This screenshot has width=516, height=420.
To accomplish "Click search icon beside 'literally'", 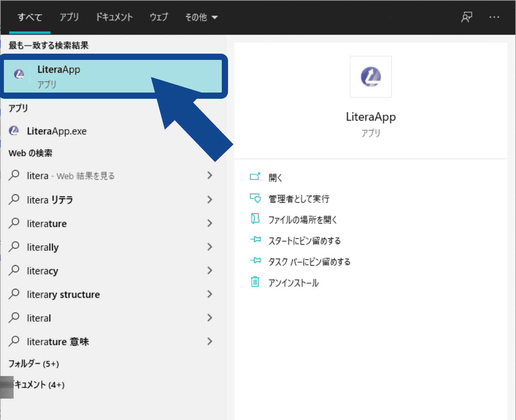I will 14,247.
